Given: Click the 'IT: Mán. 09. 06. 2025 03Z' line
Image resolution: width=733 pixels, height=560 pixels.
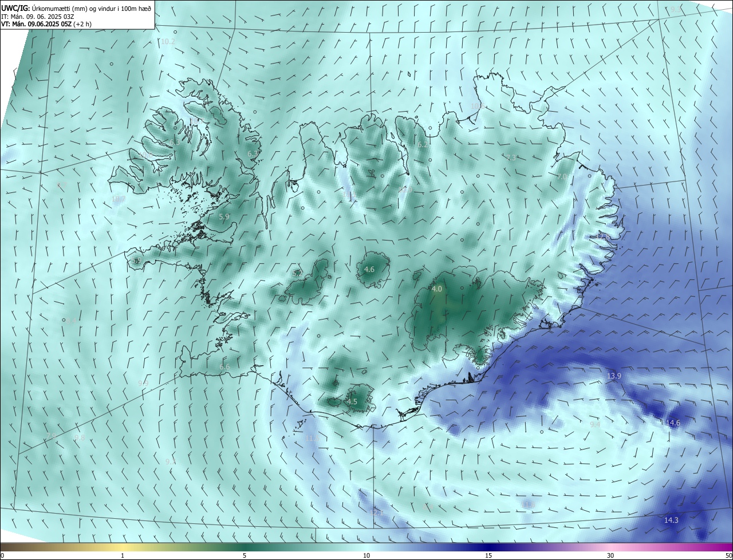Looking at the screenshot, I should 39,16.
